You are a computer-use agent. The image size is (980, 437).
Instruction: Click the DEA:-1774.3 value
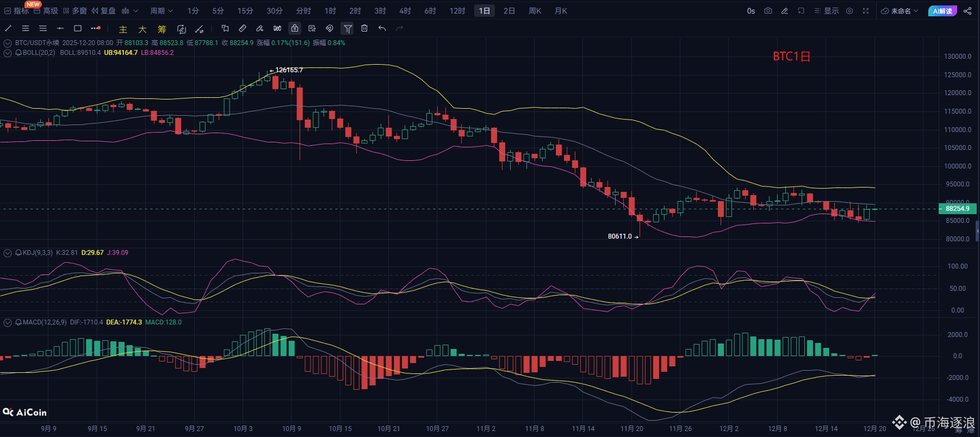124,322
